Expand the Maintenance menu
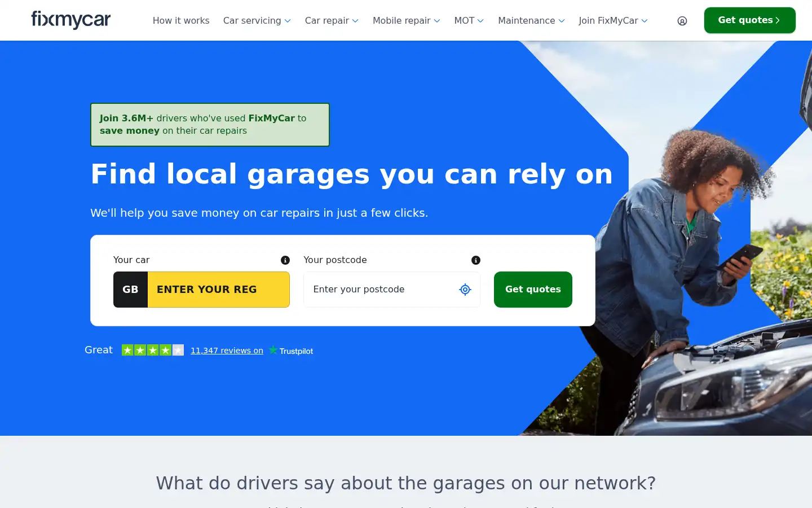 pos(531,20)
